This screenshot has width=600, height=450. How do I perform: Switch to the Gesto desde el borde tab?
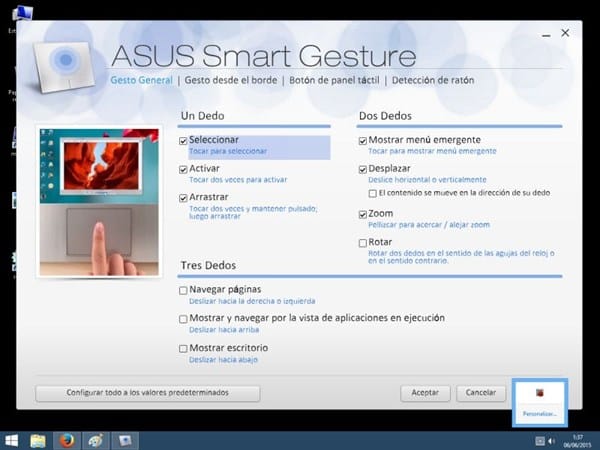click(x=231, y=80)
